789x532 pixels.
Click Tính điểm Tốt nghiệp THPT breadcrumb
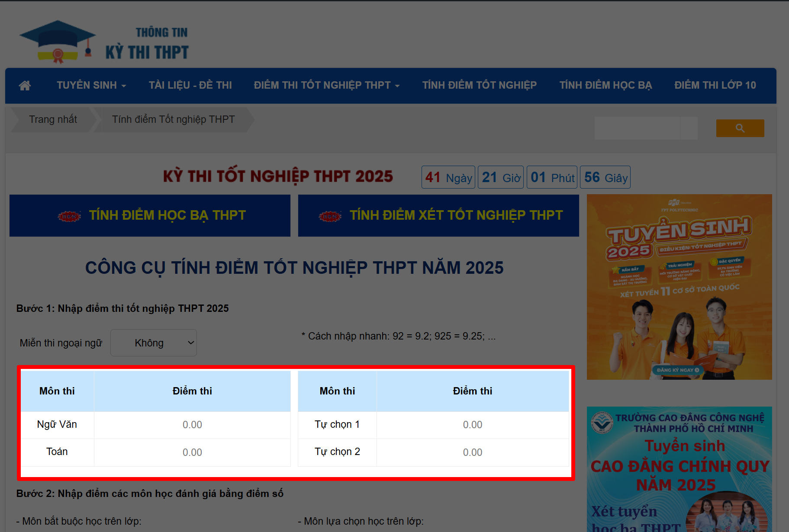173,119
